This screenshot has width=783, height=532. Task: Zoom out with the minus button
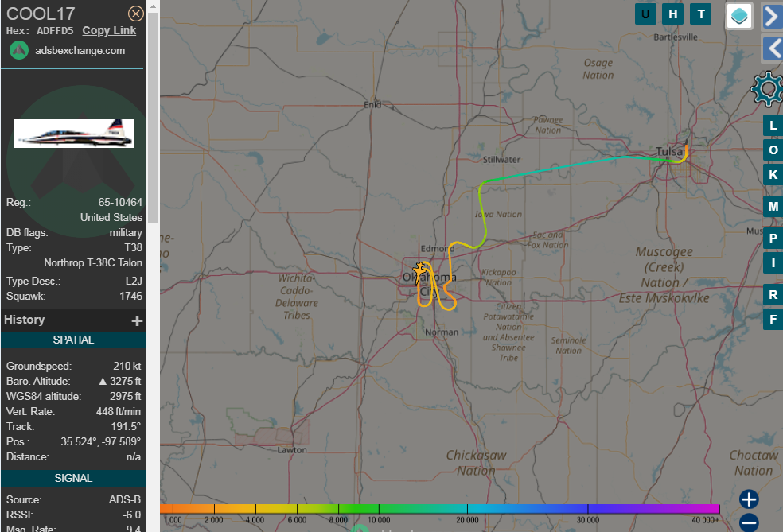749,522
